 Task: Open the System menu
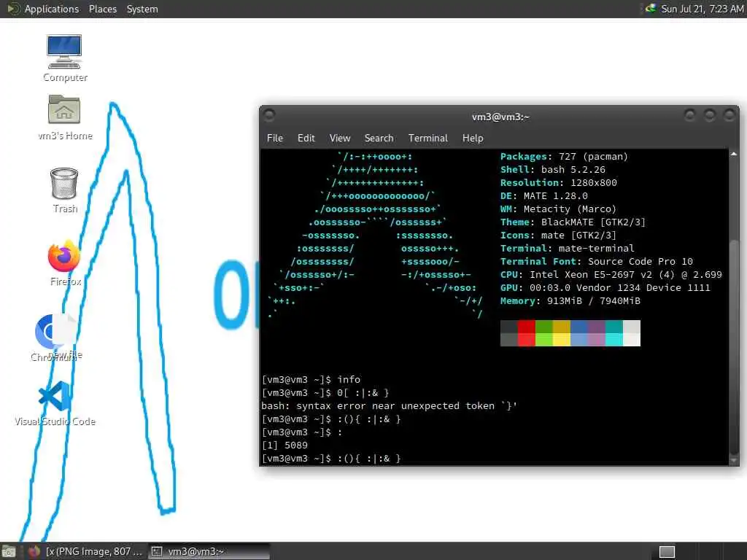pos(142,9)
